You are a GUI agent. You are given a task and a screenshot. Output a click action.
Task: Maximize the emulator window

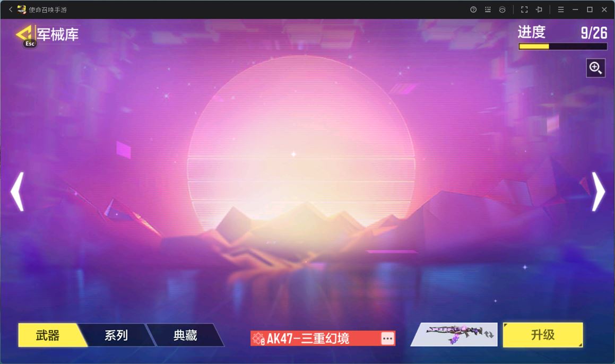click(590, 10)
